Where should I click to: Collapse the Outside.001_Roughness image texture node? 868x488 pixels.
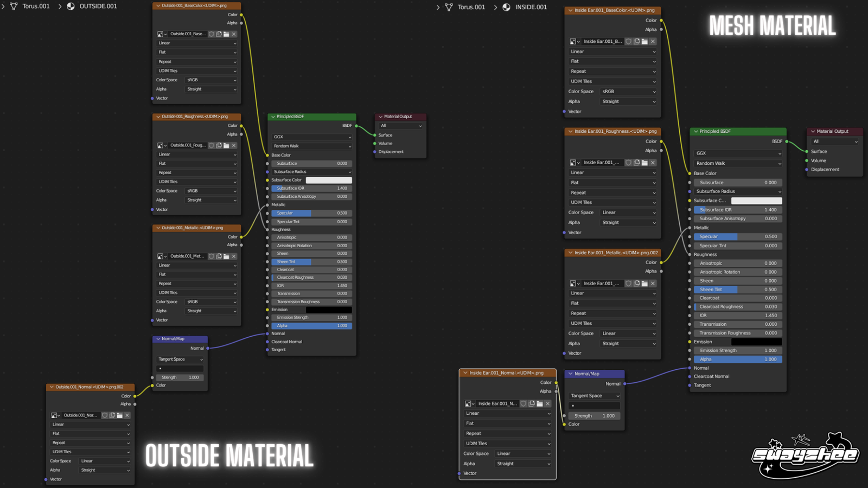coord(158,117)
